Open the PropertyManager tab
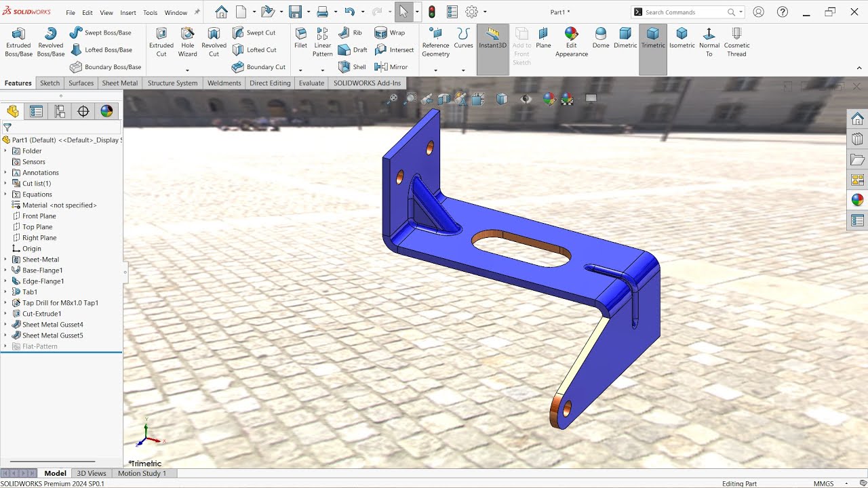Image resolution: width=868 pixels, height=488 pixels. point(36,111)
